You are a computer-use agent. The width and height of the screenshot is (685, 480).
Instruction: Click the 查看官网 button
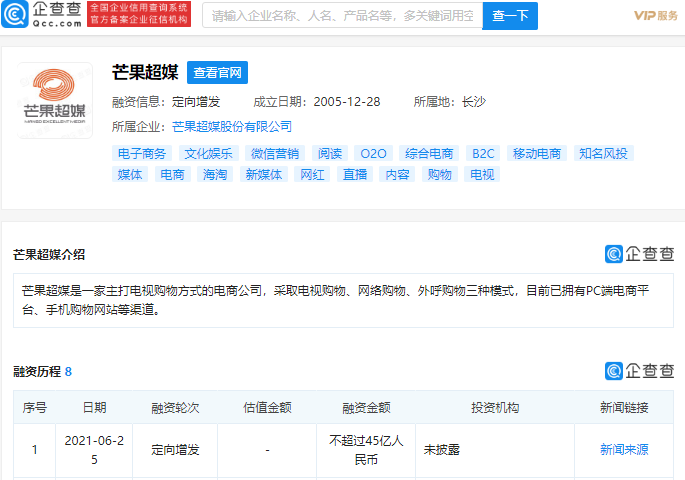217,73
